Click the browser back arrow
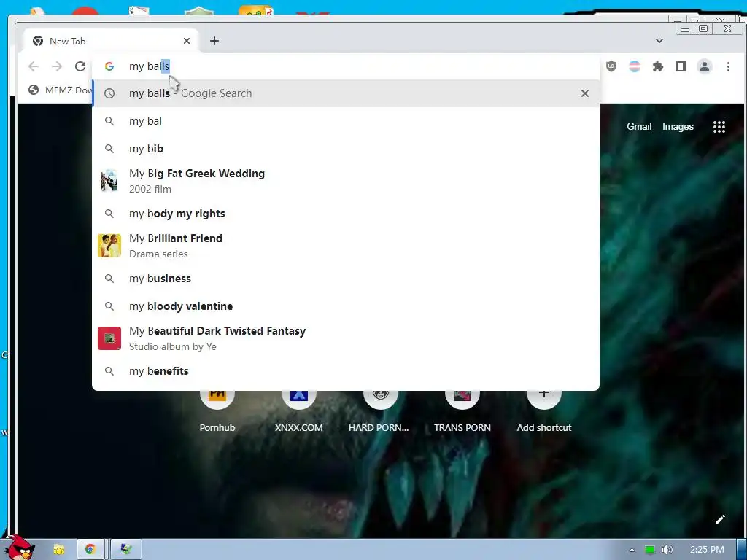The width and height of the screenshot is (747, 560). (x=34, y=66)
